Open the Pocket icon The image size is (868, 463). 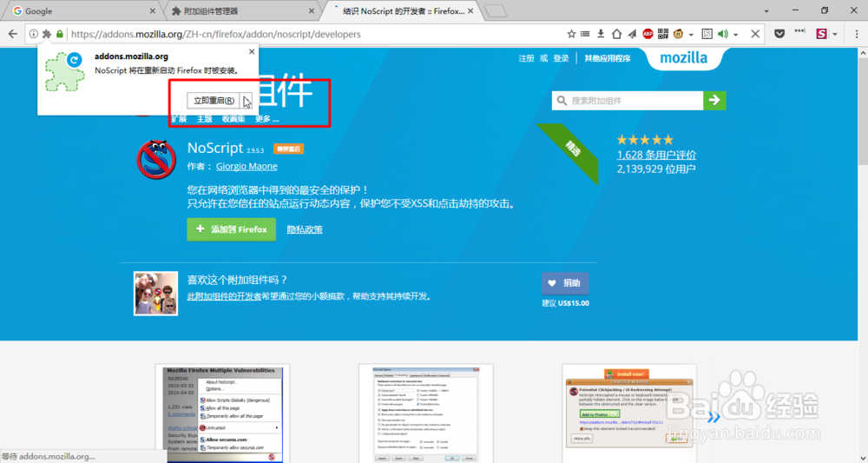pyautogui.click(x=779, y=34)
